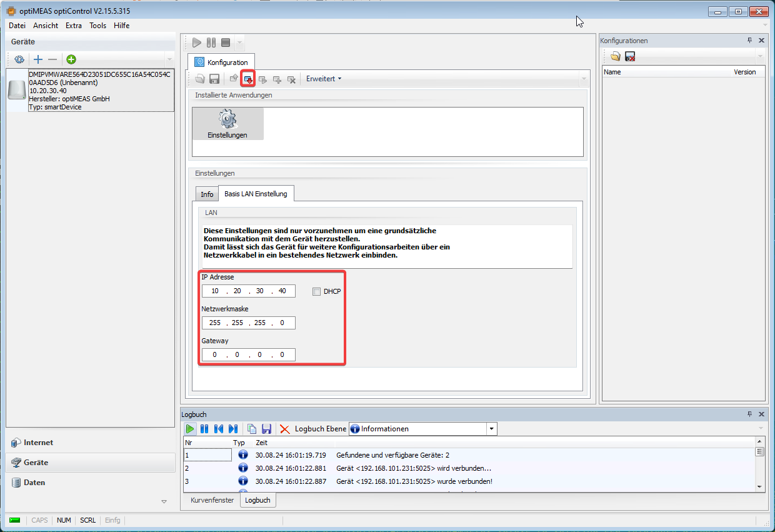
Task: Click the upload-from-device icon in Konfiguration toolbar
Action: click(x=234, y=79)
